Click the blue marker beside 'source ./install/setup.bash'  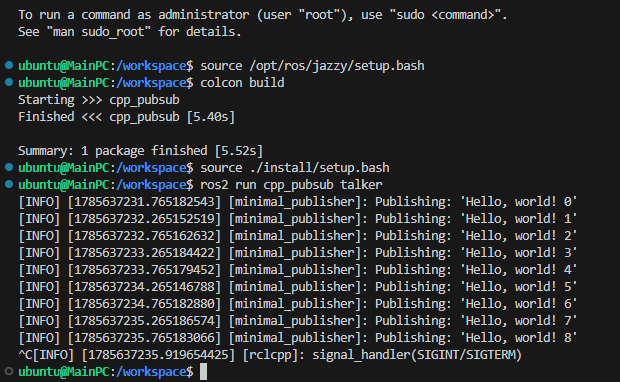click(9, 167)
